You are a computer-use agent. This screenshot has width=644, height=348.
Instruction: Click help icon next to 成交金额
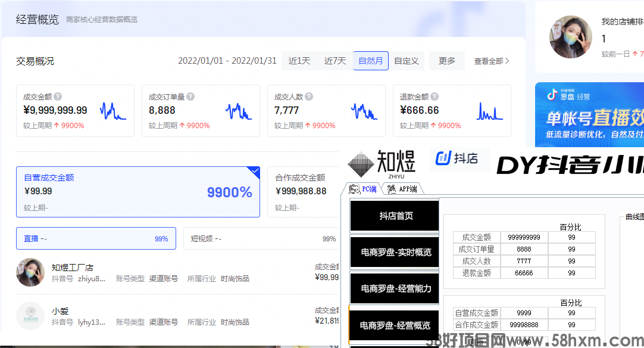point(58,97)
